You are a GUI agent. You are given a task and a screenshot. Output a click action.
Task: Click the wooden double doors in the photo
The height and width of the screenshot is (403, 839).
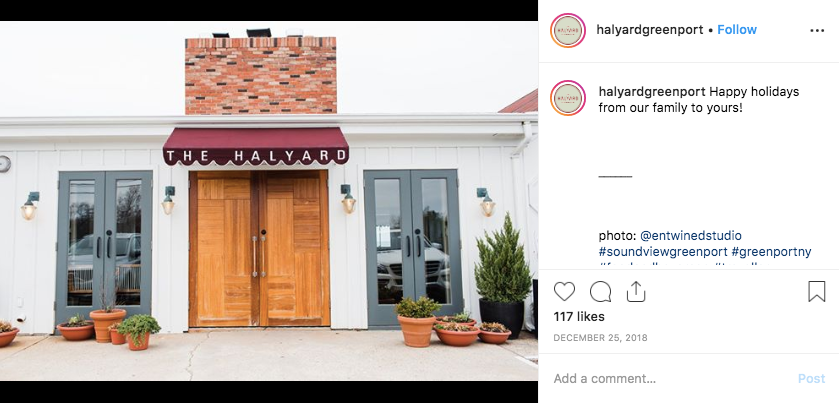coord(260,248)
